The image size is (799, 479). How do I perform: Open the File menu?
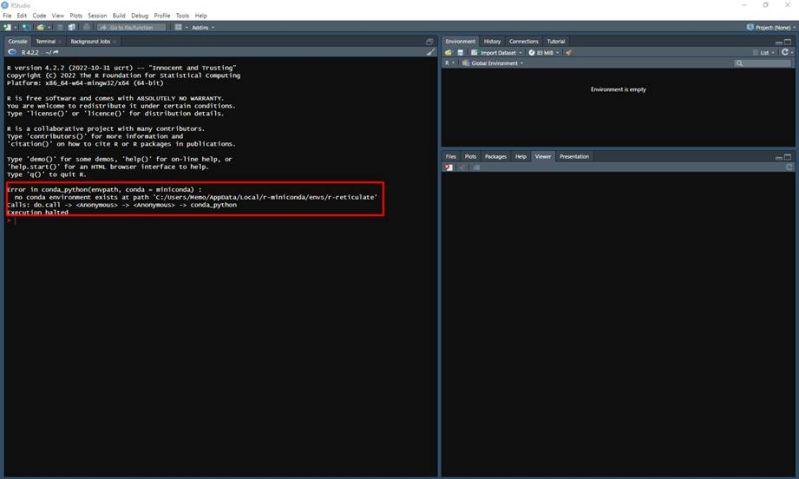(x=7, y=16)
